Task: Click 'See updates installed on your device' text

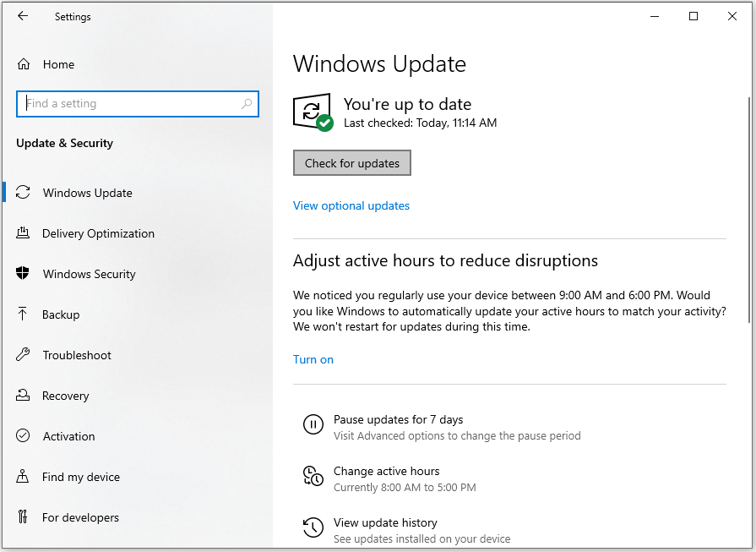Action: point(422,538)
